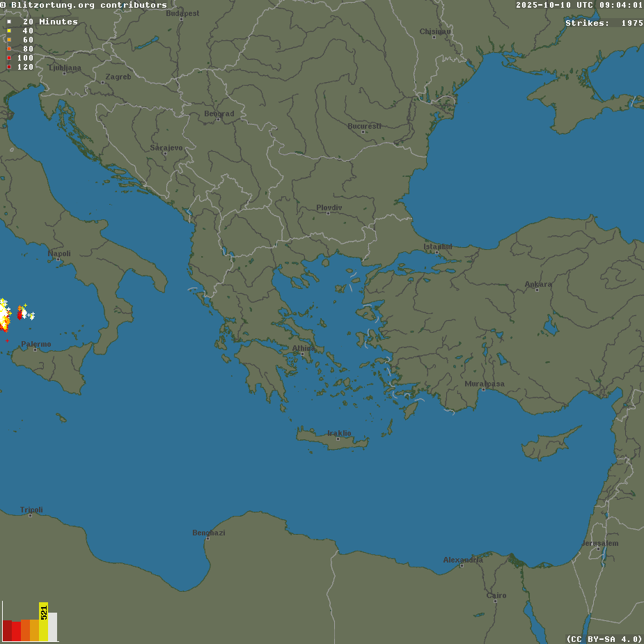
Task: Select the Iraklio city marker on Crete
Action: pyautogui.click(x=338, y=438)
